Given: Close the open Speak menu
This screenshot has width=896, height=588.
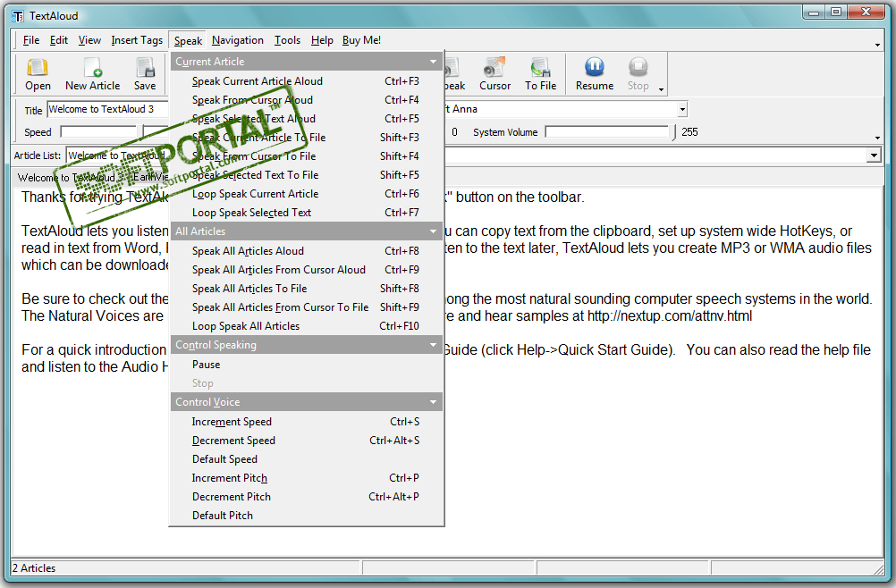Looking at the screenshot, I should [x=188, y=40].
